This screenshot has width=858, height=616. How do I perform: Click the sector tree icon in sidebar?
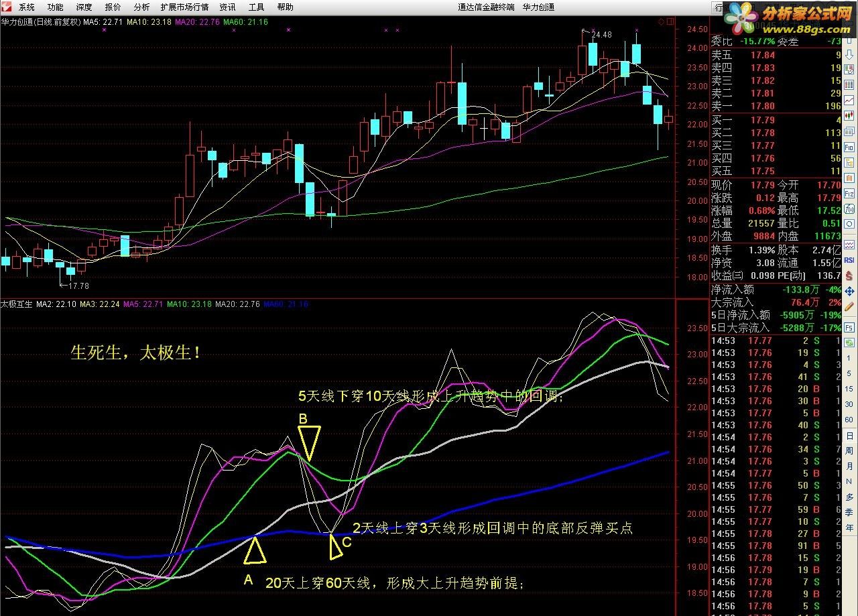click(x=849, y=163)
